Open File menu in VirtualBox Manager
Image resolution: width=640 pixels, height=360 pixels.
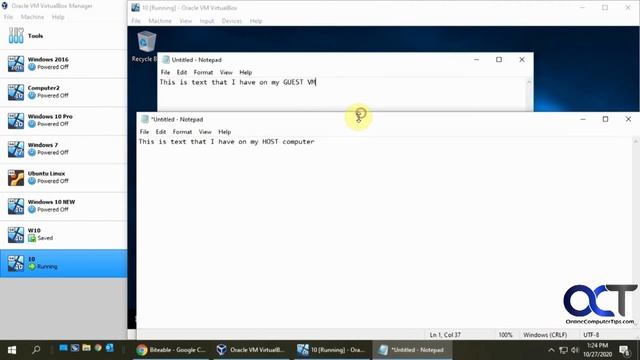tap(9, 17)
